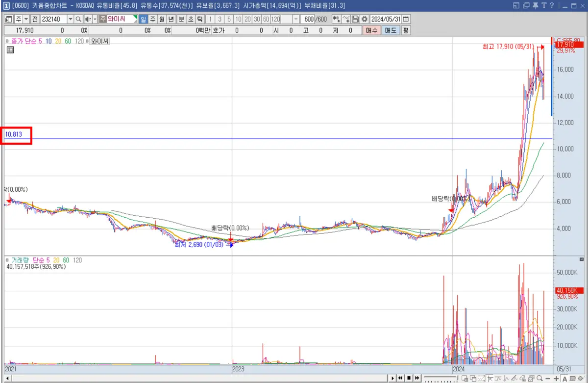This screenshot has width=588, height=383.
Task: Save chart using the floppy disk icon
Action: click(355, 19)
